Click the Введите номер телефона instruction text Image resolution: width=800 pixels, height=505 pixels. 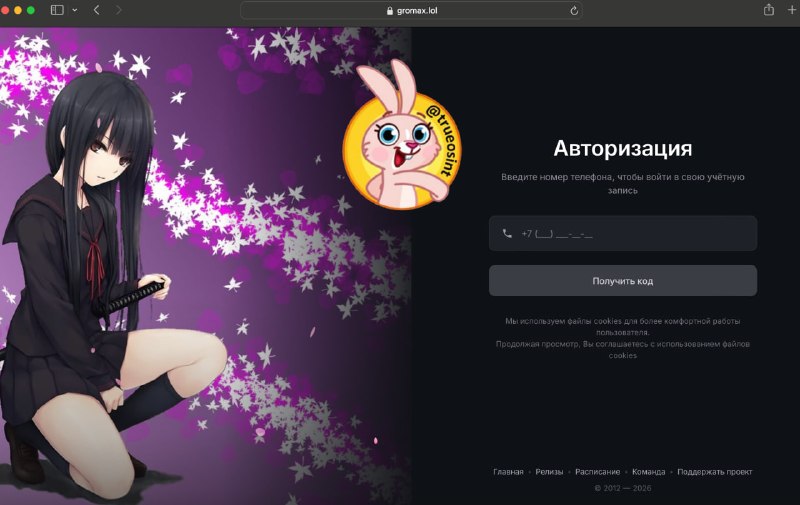click(x=623, y=184)
